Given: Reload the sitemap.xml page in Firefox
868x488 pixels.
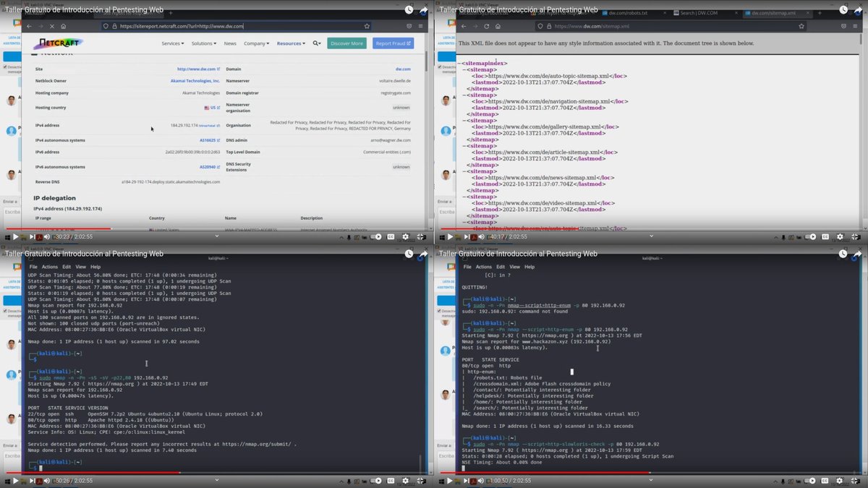Looking at the screenshot, I should pyautogui.click(x=486, y=25).
